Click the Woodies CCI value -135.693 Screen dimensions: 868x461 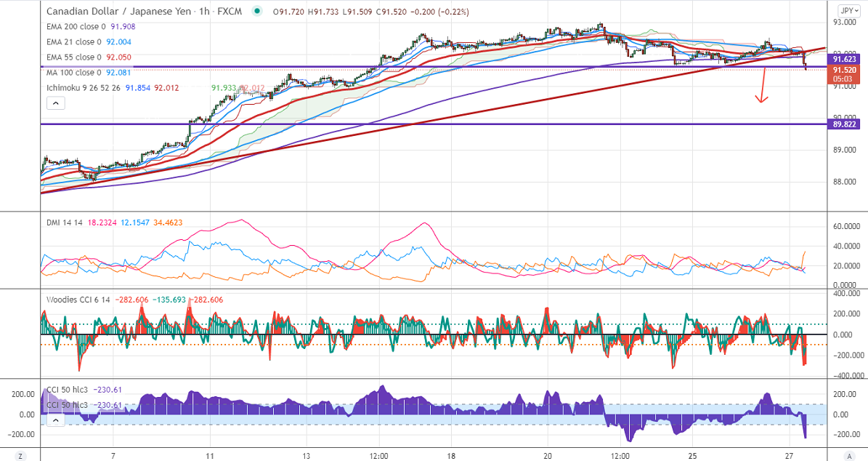click(169, 300)
